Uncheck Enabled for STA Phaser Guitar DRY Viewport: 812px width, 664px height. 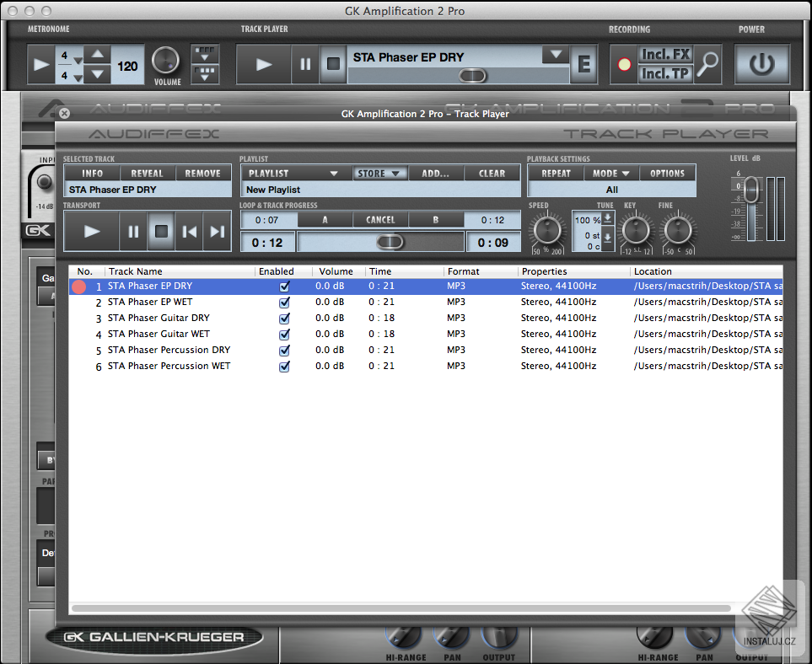tap(284, 319)
